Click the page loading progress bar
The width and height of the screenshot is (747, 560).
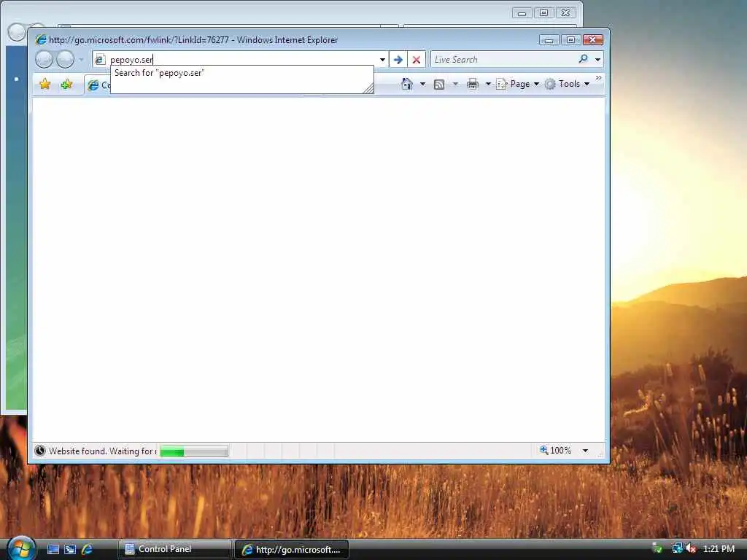(194, 451)
